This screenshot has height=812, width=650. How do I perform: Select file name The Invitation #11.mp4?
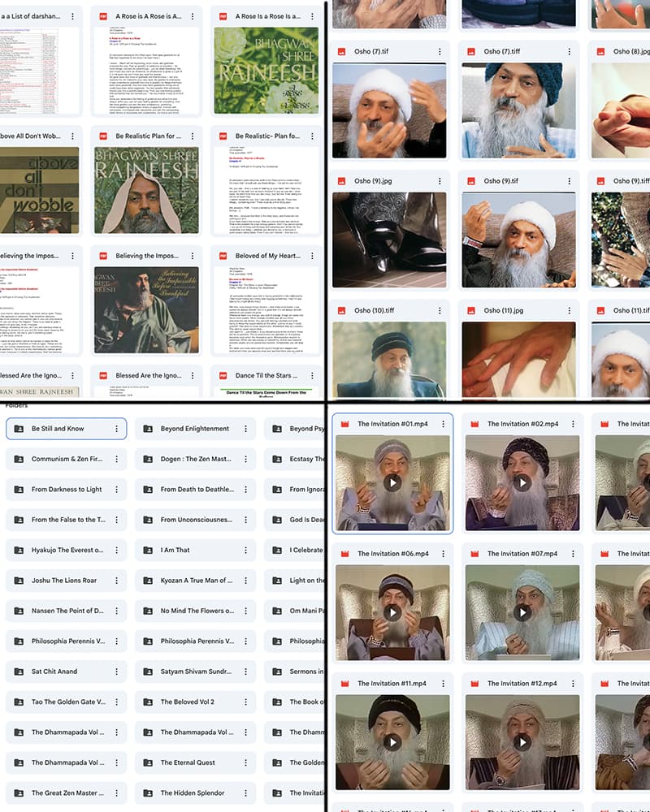pyautogui.click(x=392, y=684)
